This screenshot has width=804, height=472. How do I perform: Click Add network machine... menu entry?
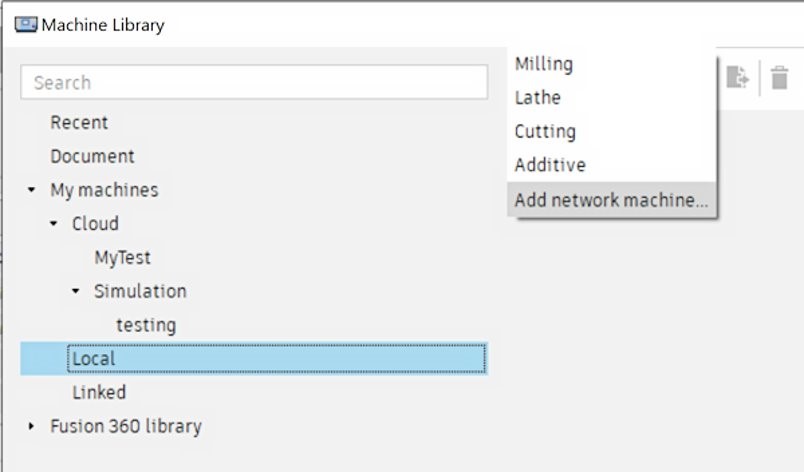(x=611, y=200)
